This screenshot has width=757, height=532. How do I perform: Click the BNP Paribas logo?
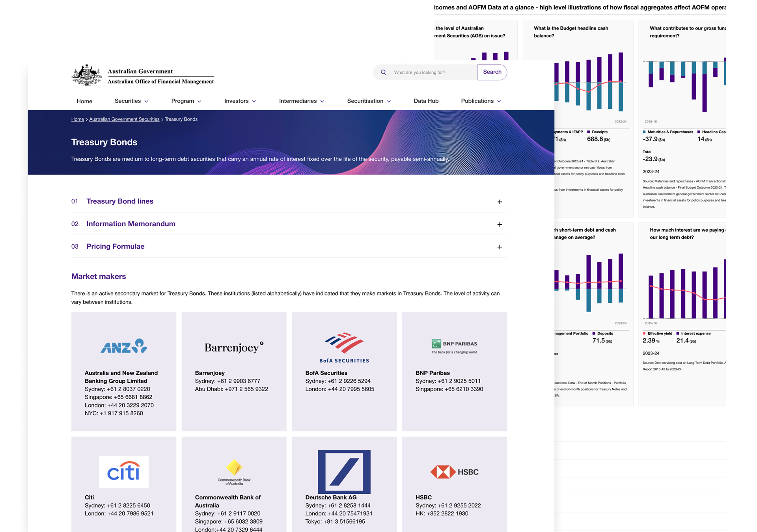pos(454,346)
